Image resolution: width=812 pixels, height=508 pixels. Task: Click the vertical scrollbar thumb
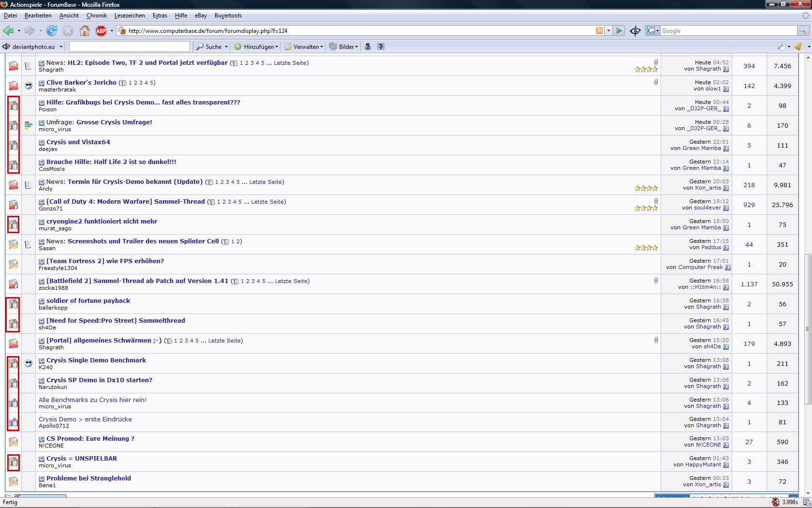808,329
